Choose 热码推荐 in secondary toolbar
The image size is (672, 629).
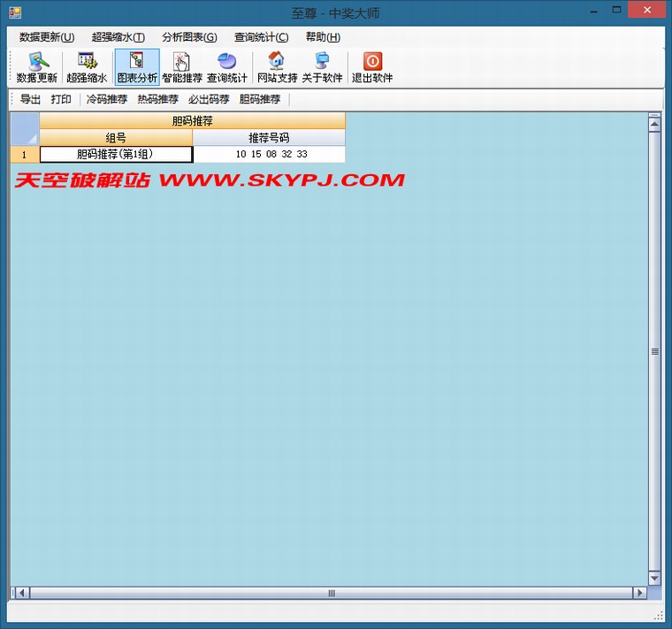[158, 99]
